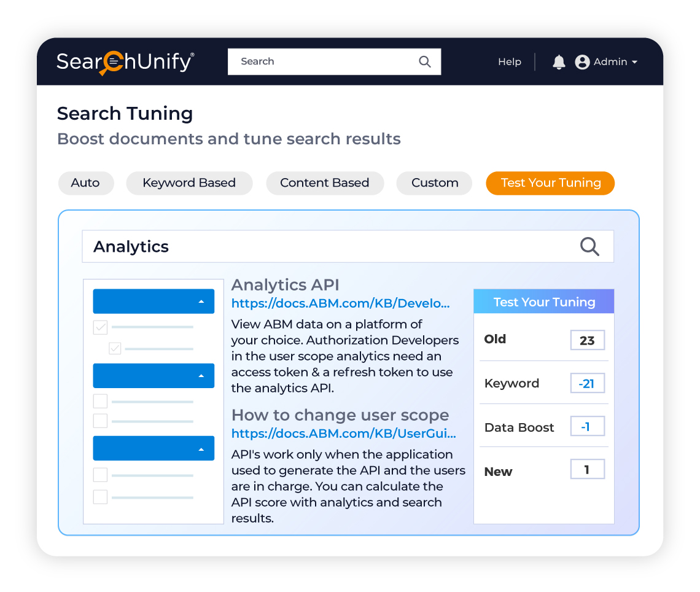Collapse the bottom blue filter section
This screenshot has height=592, width=700.
(154, 448)
